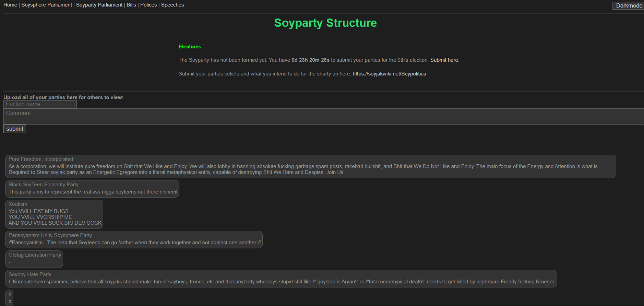644x306 pixels.
Task: Click the Soyparty Structure page heading
Action: pyautogui.click(x=325, y=23)
